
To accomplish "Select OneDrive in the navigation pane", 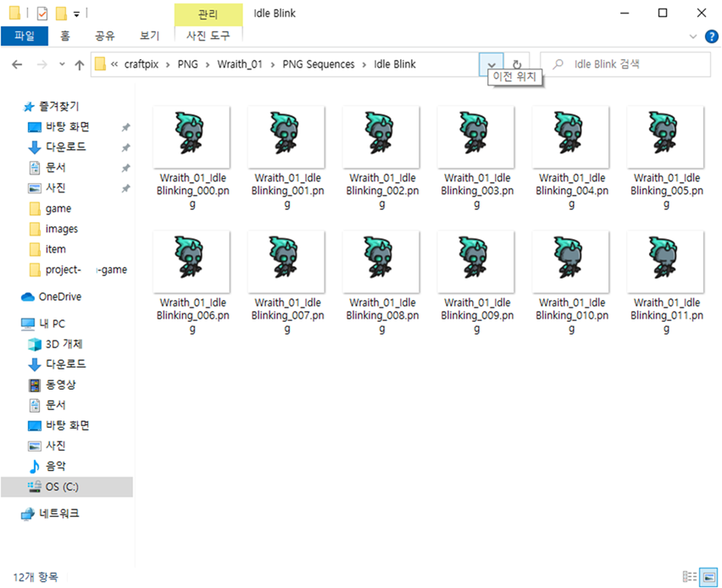I will (60, 297).
